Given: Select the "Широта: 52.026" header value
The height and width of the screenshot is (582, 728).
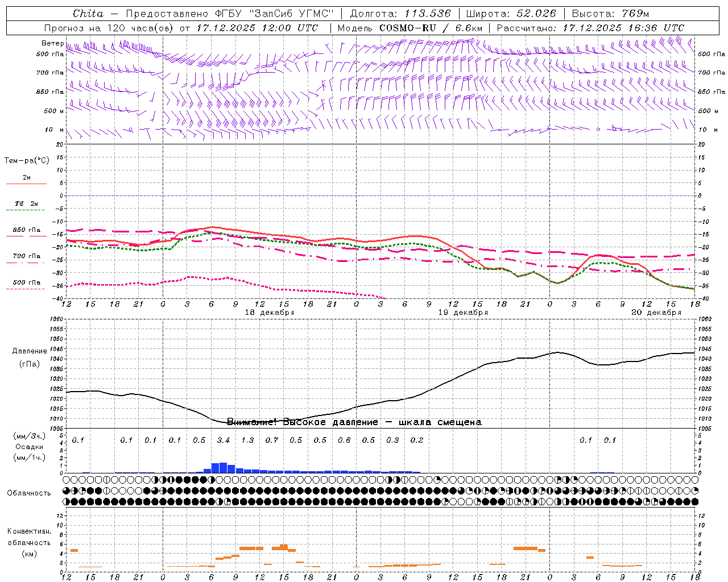Looking at the screenshot, I should (511, 13).
